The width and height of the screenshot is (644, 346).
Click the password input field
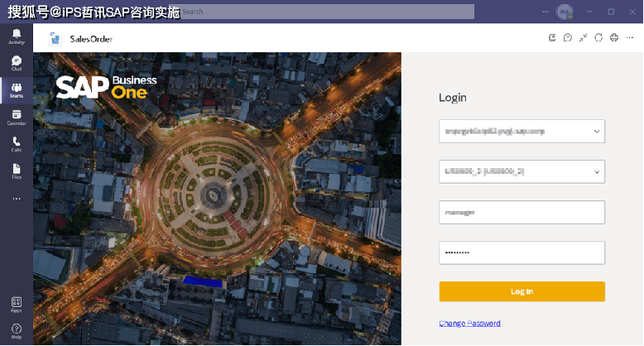click(x=521, y=252)
